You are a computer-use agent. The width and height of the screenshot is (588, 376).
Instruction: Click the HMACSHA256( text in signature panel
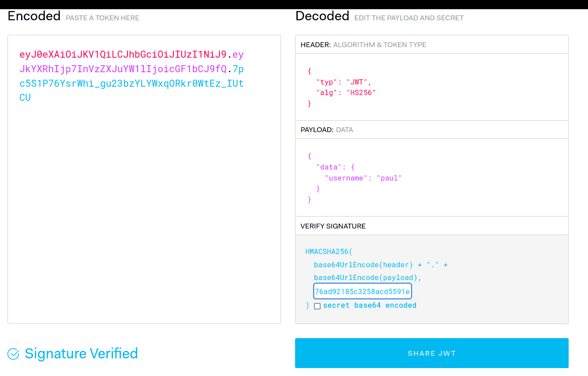coord(329,252)
